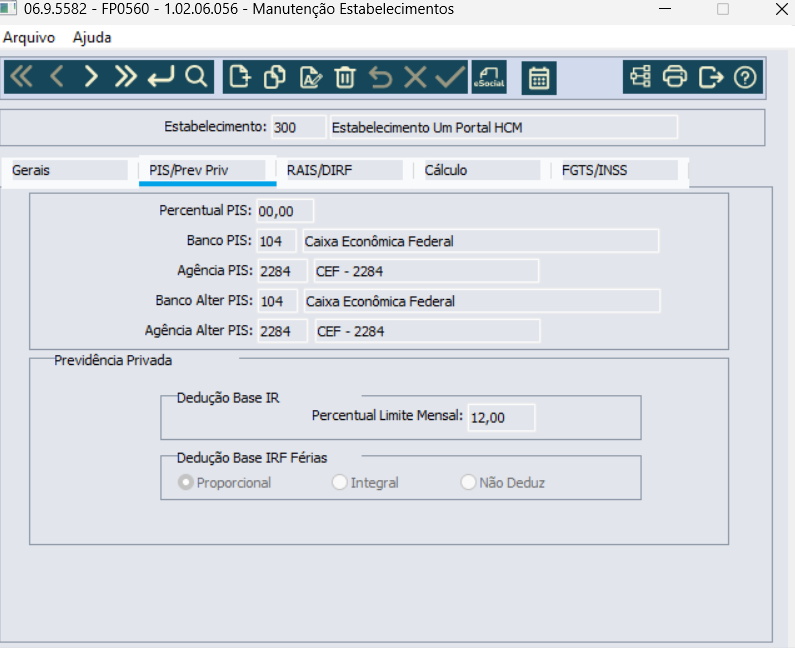Click the Agência PIS description field

pyautogui.click(x=426, y=271)
